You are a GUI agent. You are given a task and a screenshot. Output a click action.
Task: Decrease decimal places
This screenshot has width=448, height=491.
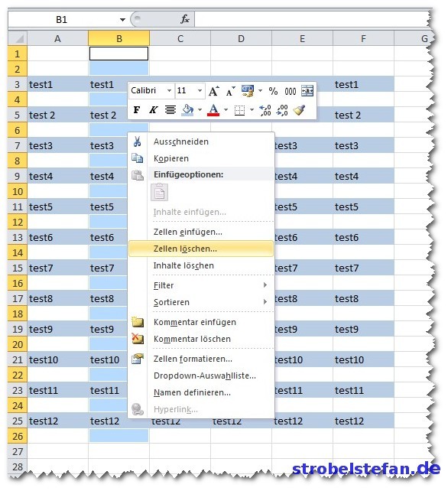[x=282, y=110]
